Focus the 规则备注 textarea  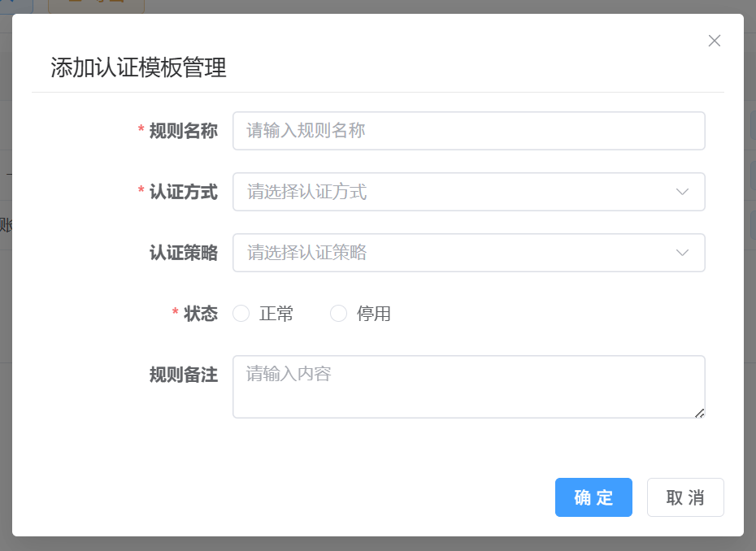[x=468, y=387]
